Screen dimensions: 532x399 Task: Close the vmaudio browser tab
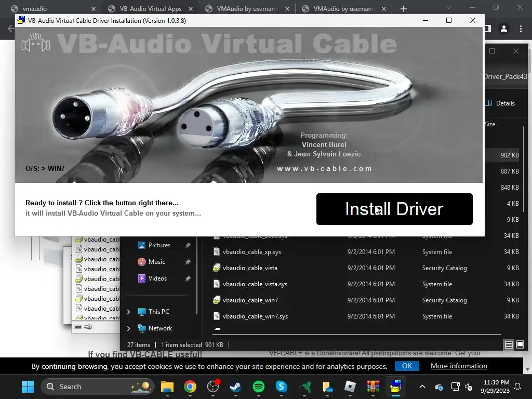[94, 9]
